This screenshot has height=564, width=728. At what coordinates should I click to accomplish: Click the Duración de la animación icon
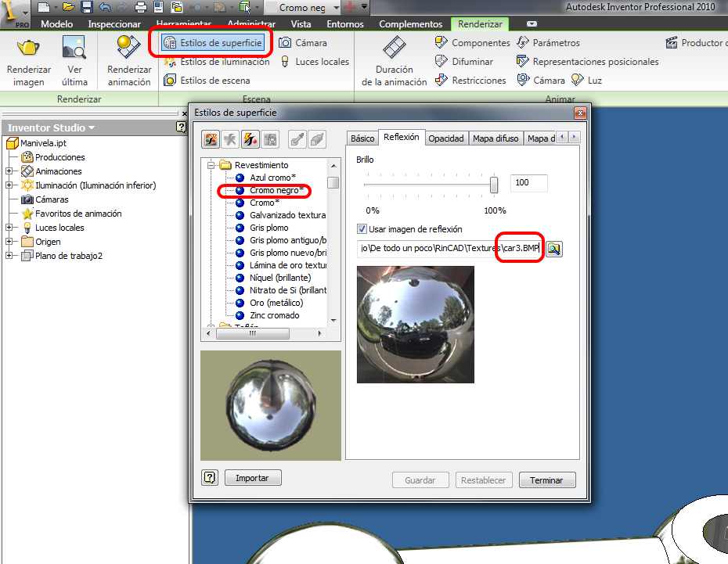[x=394, y=48]
